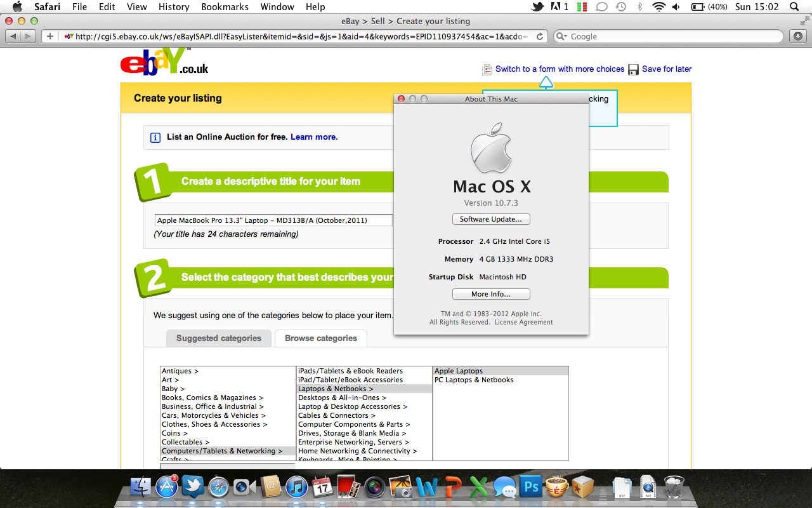Launch Microsoft Word from the Dock
This screenshot has height=508, width=812.
click(x=427, y=487)
